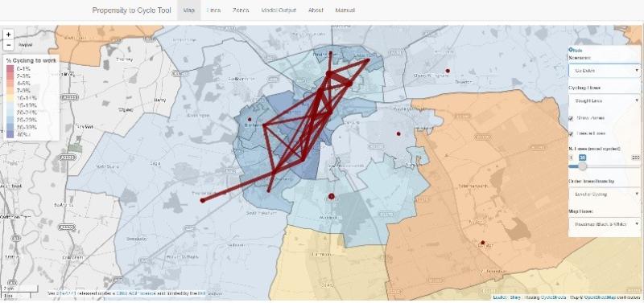Click the small red dot in western city zone
The height and width of the screenshot is (303, 644).
click(250, 119)
